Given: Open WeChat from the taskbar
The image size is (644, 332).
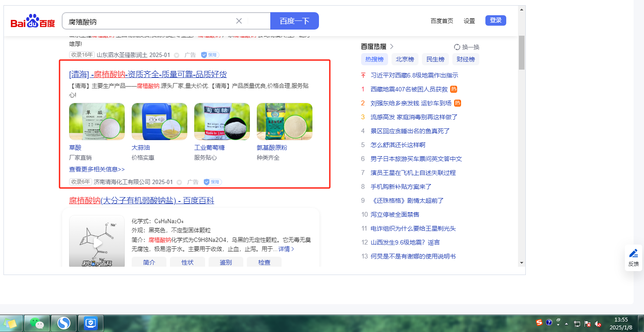Looking at the screenshot, I should coord(37,323).
